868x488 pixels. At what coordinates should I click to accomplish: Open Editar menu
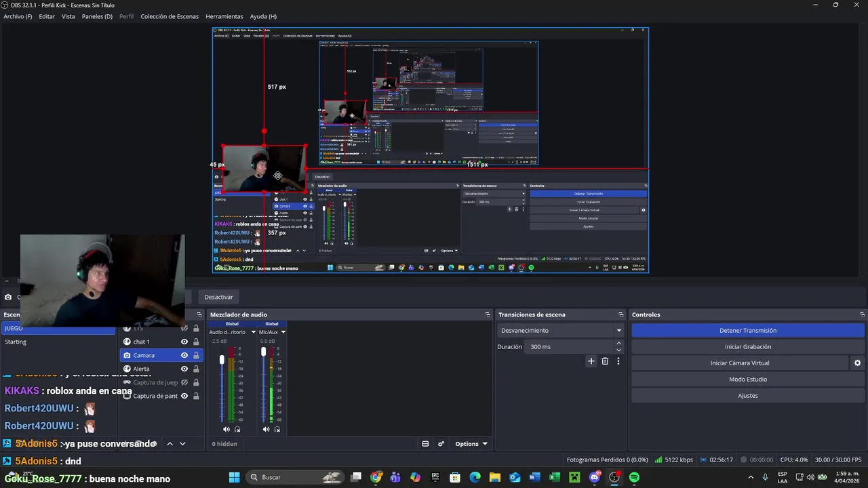pyautogui.click(x=47, y=16)
